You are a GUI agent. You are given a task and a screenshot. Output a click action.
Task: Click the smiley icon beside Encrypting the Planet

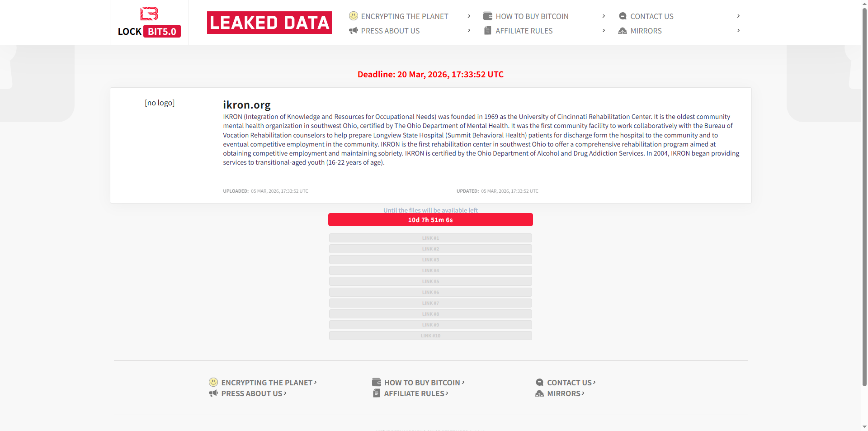(x=354, y=16)
